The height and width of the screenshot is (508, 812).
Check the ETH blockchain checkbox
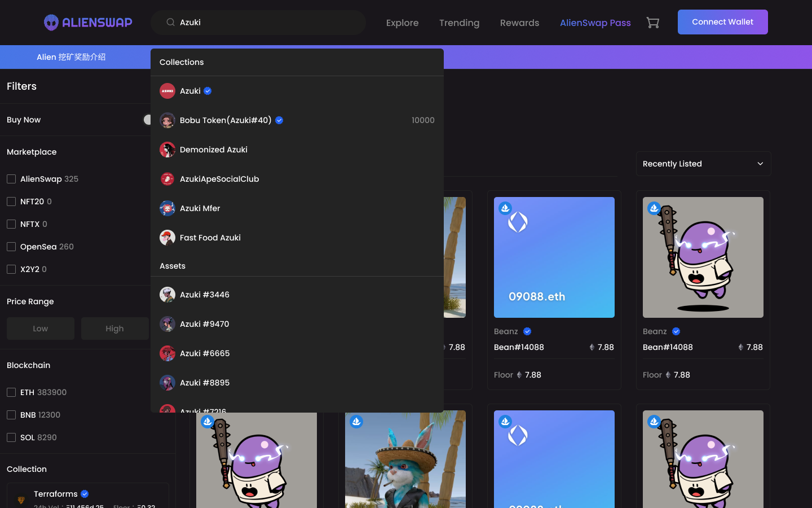(11, 392)
